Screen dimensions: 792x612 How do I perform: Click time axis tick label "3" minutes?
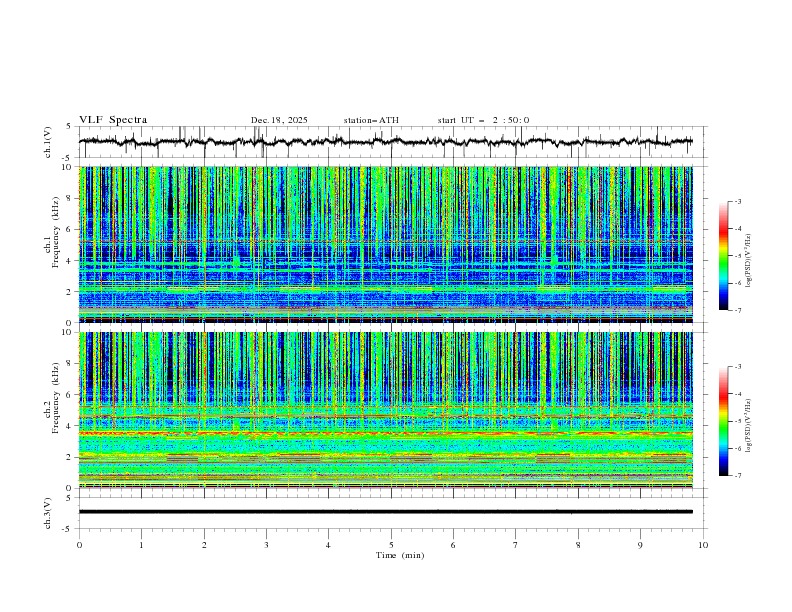266,545
